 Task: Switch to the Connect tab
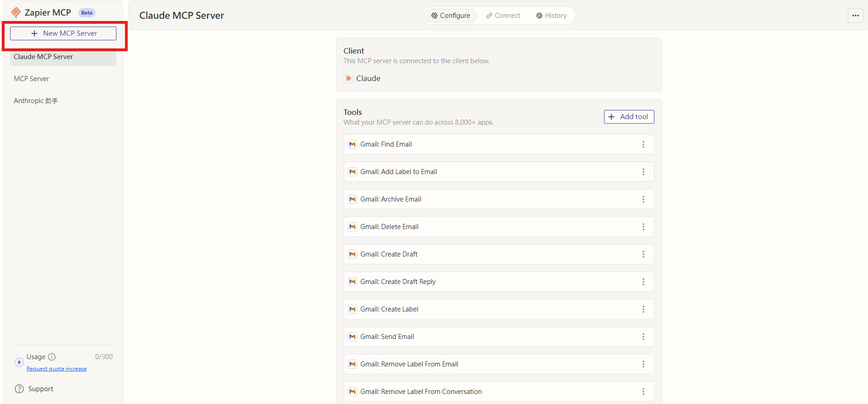[503, 16]
